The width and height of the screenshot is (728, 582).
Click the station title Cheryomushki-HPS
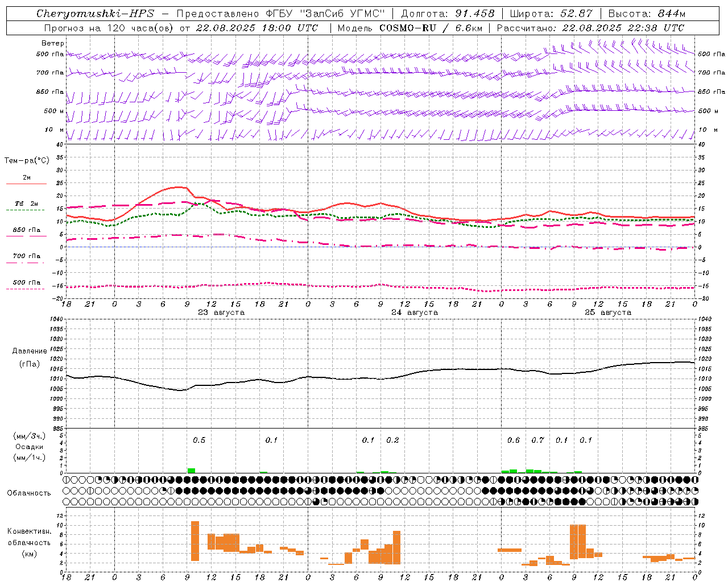96,14
